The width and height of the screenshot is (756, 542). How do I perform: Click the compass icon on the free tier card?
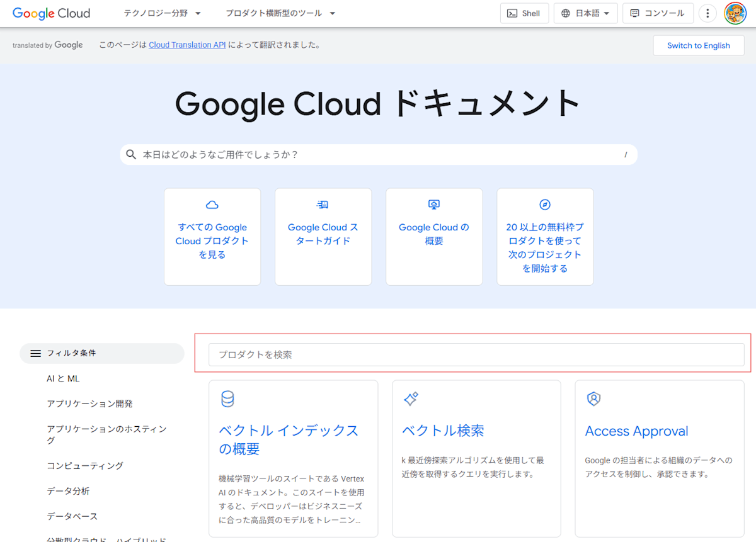click(x=545, y=204)
